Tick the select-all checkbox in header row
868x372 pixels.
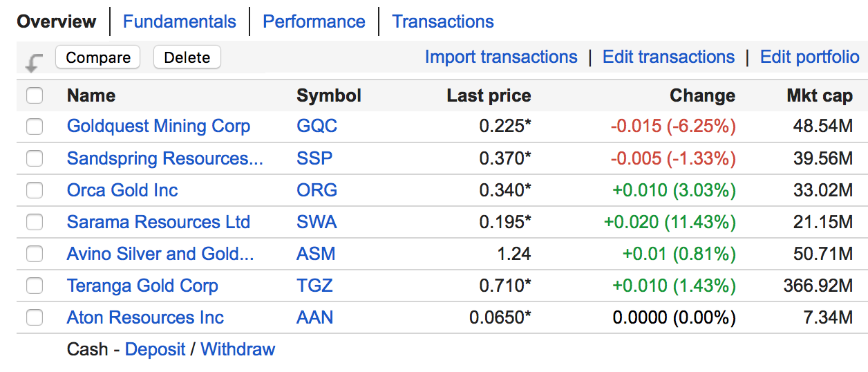click(35, 95)
